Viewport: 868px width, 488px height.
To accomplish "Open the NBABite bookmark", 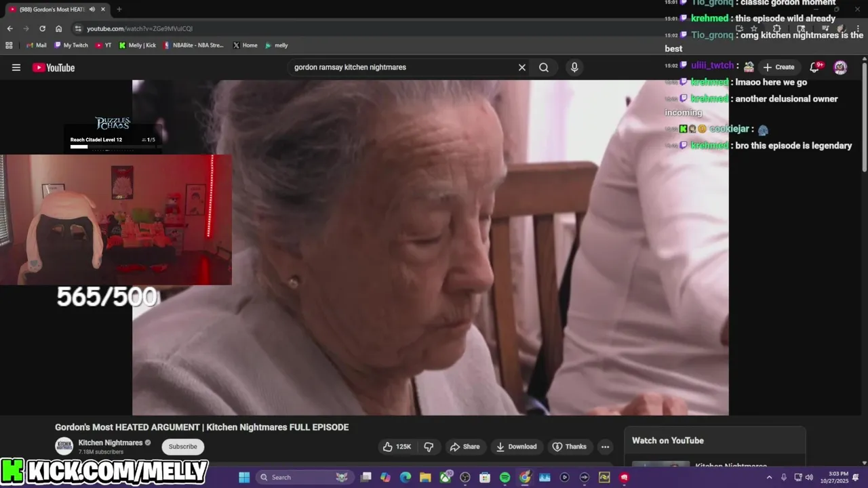I will click(193, 45).
